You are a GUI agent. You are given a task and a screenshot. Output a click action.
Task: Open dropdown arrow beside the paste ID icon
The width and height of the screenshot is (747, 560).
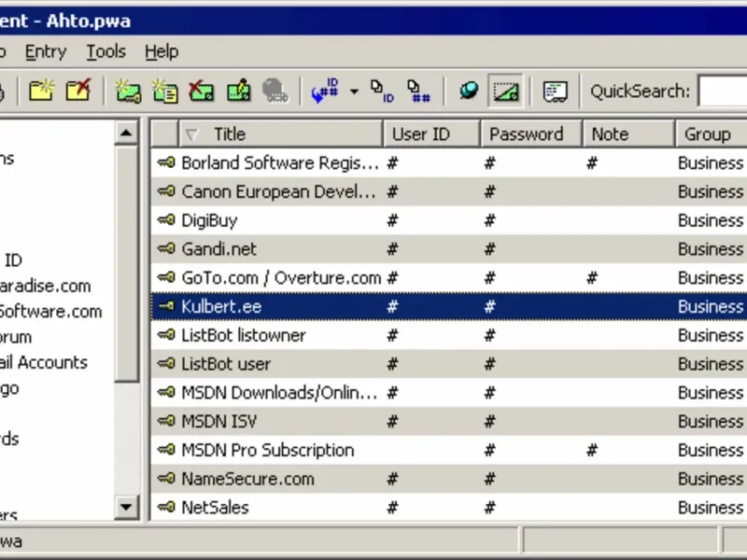(x=354, y=91)
